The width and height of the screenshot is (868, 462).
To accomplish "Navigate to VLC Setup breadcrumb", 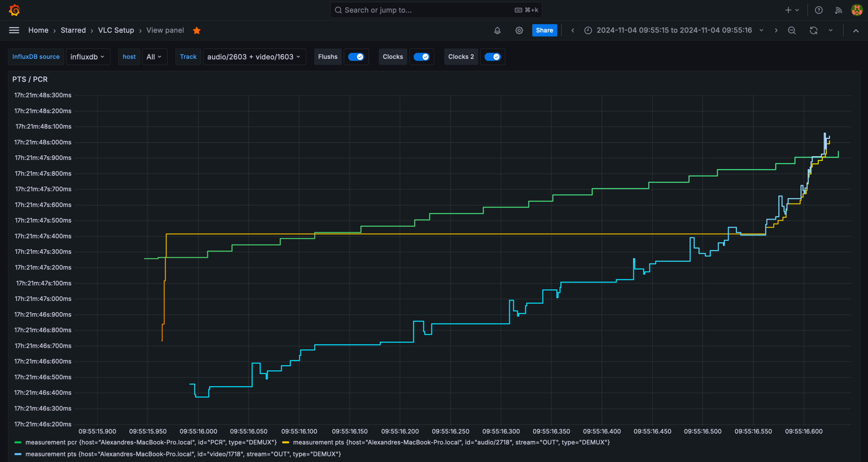I will pos(116,30).
